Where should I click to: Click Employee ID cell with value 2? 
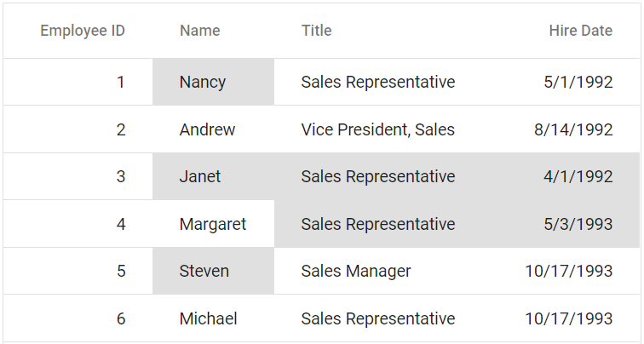(121, 129)
